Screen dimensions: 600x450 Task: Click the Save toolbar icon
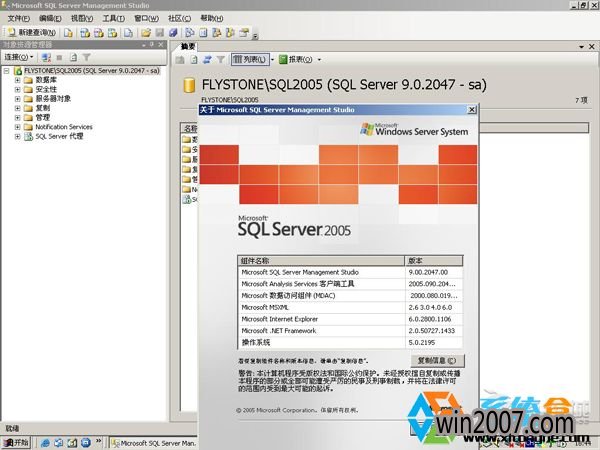tap(160, 33)
